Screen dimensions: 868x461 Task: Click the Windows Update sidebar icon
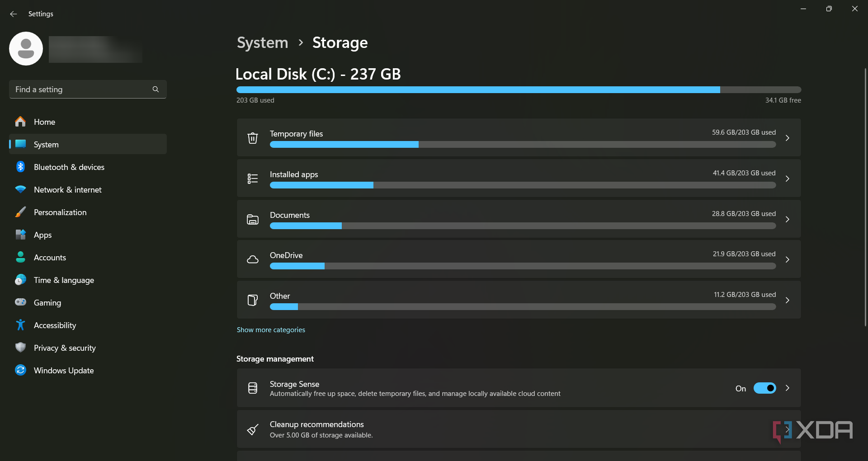coord(20,370)
